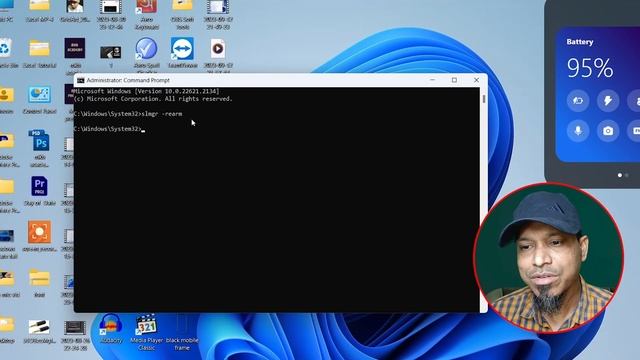Select the Recycle Bin desktop icon
The width and height of the screenshot is (640, 360).
[x=6, y=49]
